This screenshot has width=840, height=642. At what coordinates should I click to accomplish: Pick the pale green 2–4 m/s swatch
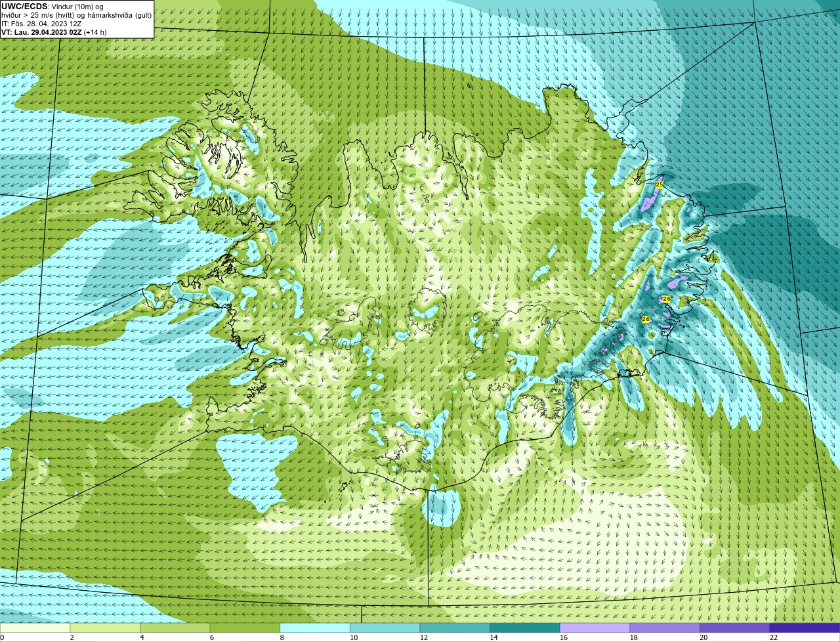[x=105, y=628]
